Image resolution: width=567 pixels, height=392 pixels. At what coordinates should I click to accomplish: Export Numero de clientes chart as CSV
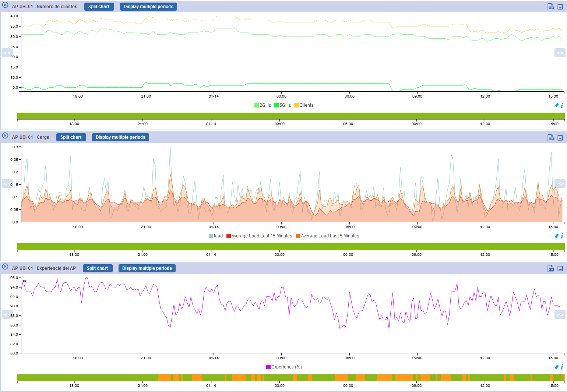coord(550,7)
